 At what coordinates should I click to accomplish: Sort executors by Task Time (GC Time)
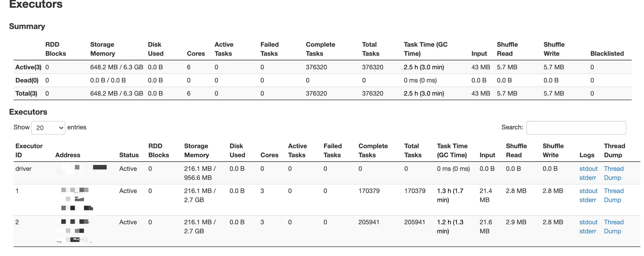coord(452,150)
